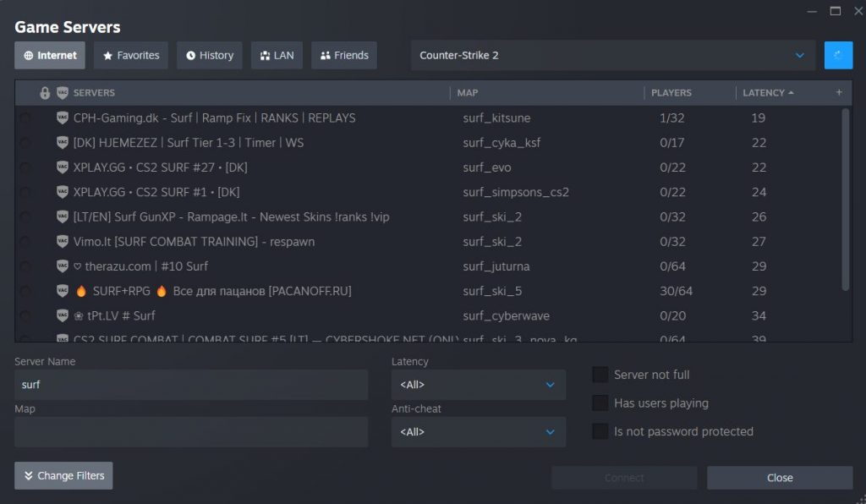The height and width of the screenshot is (504, 866).
Task: Click the Map filter input field
Action: tap(191, 432)
